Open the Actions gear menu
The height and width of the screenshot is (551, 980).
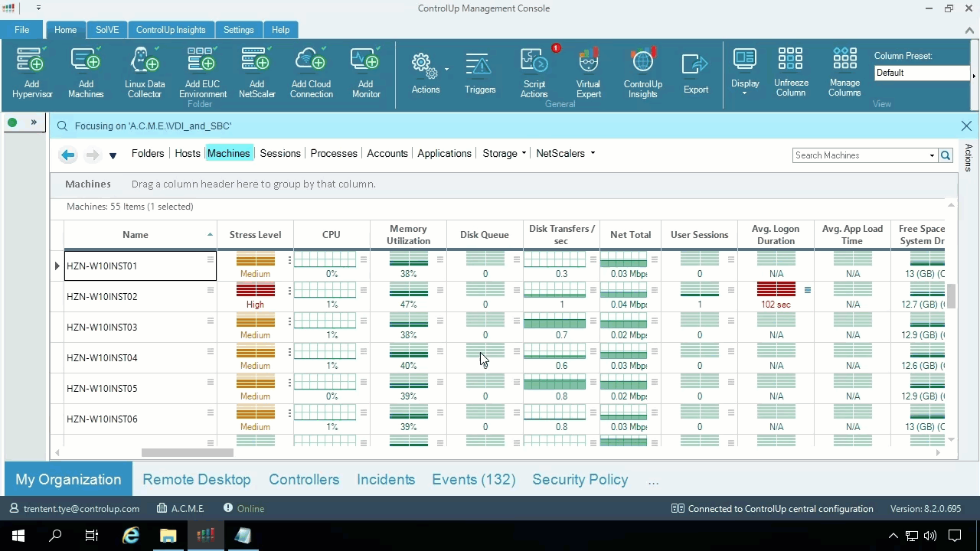point(426,73)
